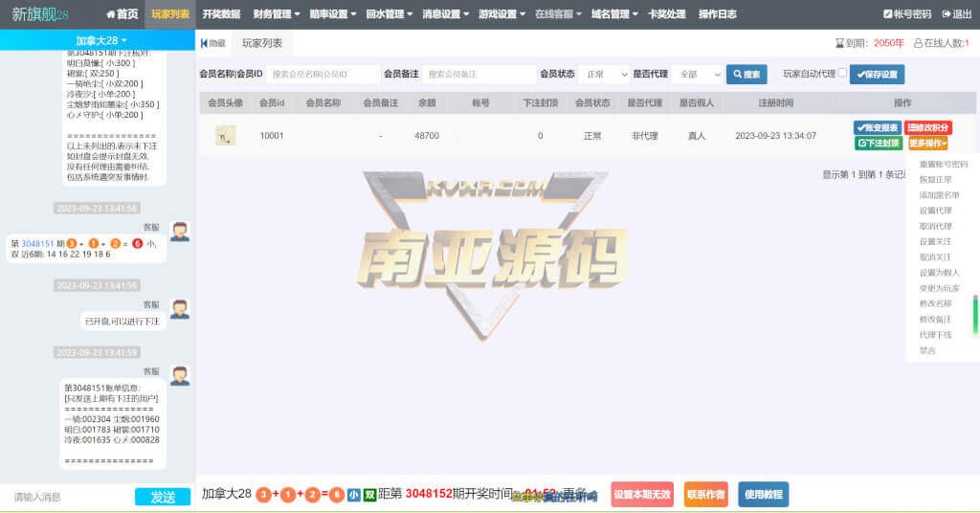
Task: Select 设置代理 from the actions menu
Action: point(935,211)
